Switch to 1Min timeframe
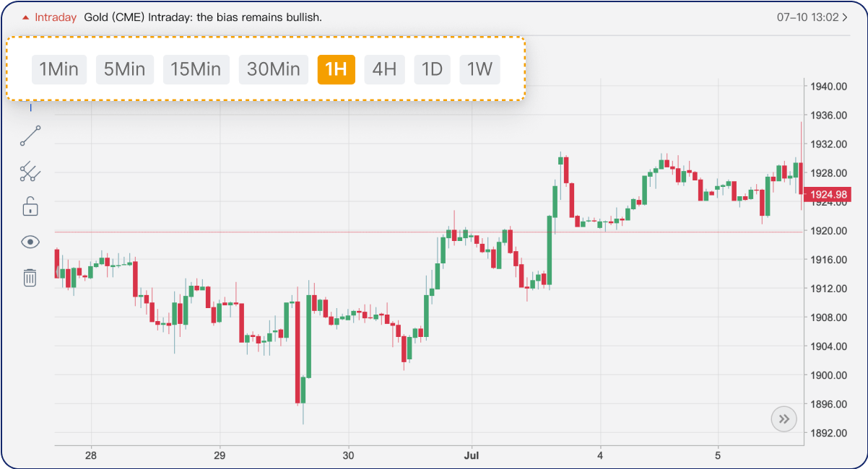The image size is (868, 469). 59,69
